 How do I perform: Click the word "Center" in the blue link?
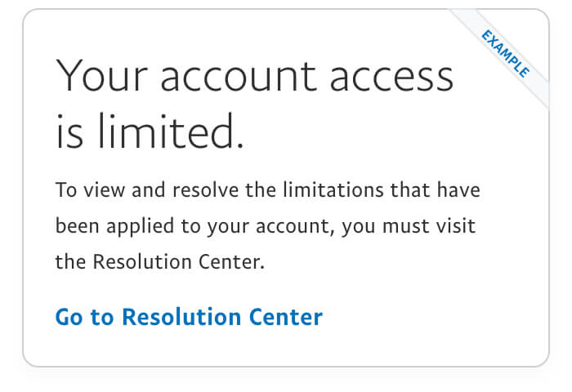(x=289, y=317)
